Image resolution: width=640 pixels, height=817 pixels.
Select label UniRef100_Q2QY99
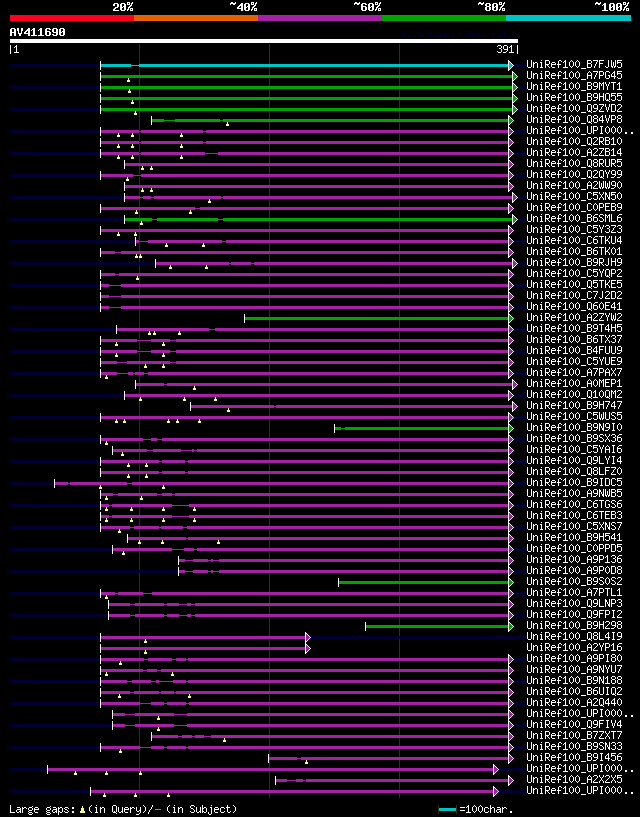574,174
